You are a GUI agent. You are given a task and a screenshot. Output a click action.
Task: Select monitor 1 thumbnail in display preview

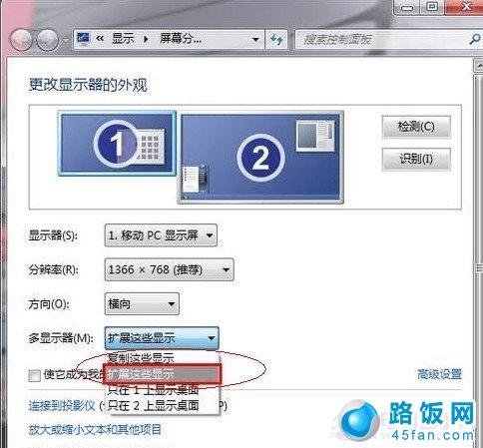coord(117,143)
